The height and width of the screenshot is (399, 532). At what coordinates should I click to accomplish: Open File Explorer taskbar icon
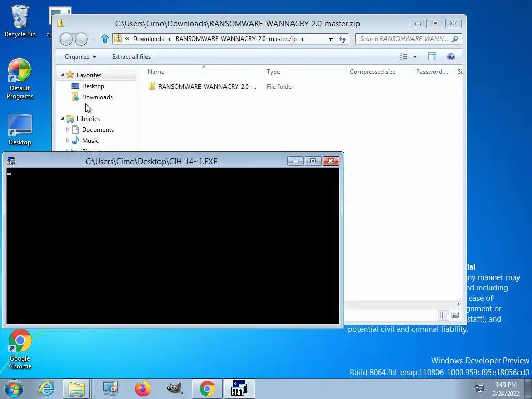click(x=76, y=389)
